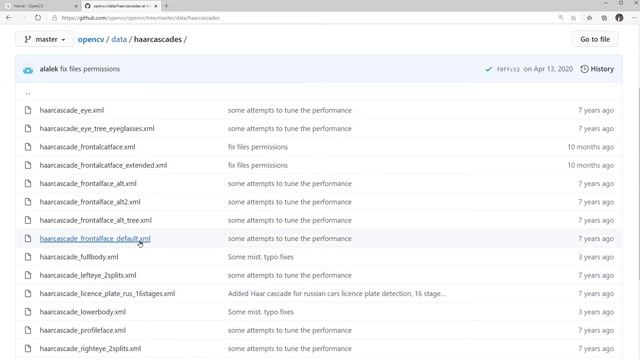This screenshot has width=640, height=360.
Task: Open the browser settings ellipsis menu
Action: (x=634, y=18)
